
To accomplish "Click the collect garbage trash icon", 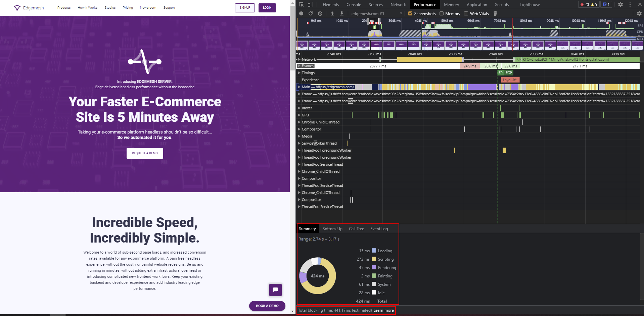I will [495, 13].
